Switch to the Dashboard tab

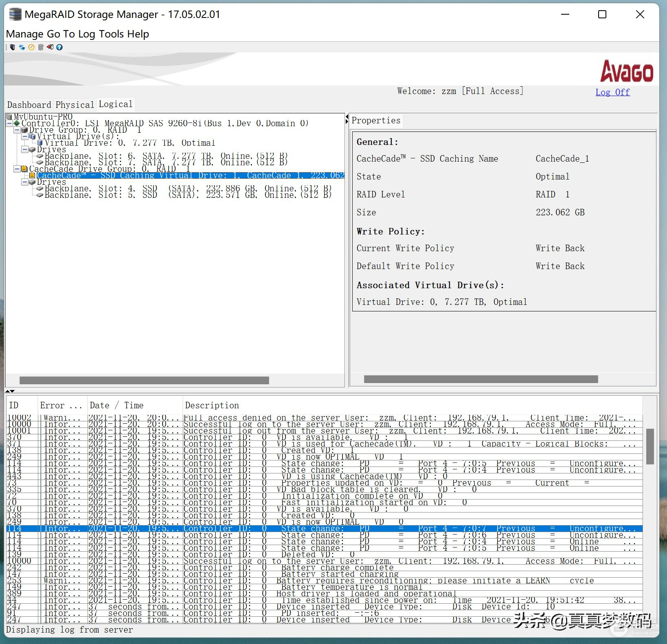pos(29,105)
